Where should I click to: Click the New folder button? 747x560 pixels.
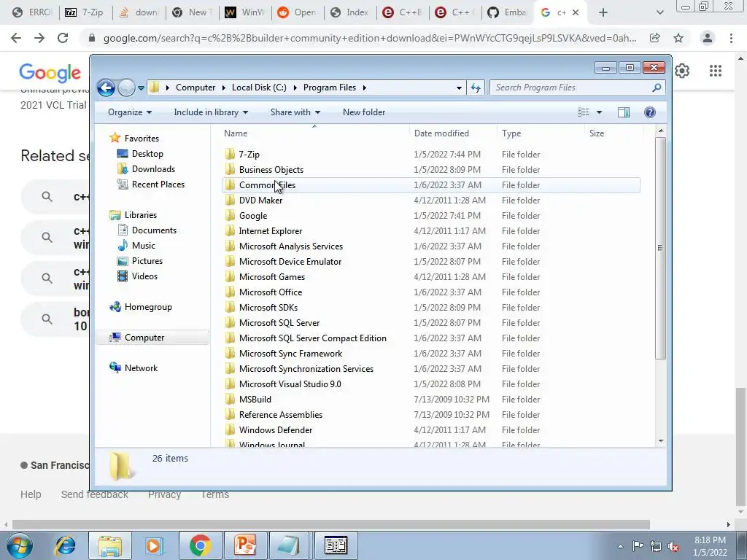click(x=364, y=112)
